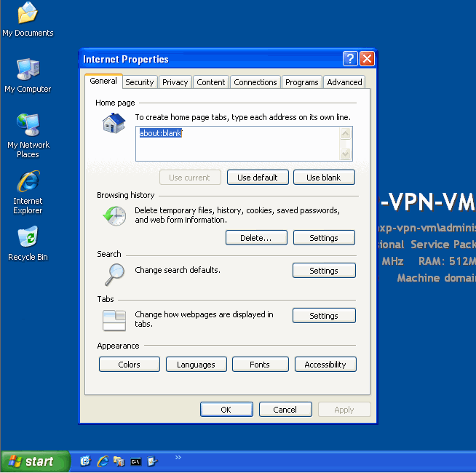Viewport: 476px width, 473px height.
Task: Click the Languages button
Action: pos(196,365)
